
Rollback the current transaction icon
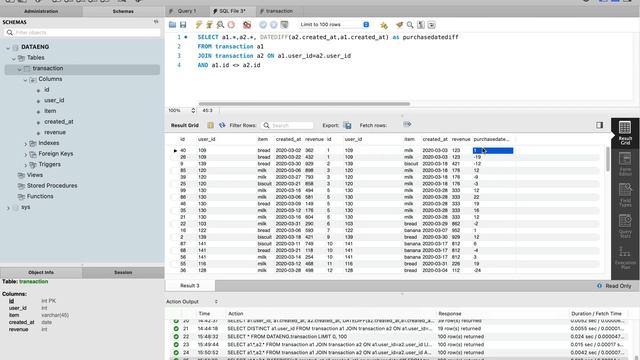[273, 25]
